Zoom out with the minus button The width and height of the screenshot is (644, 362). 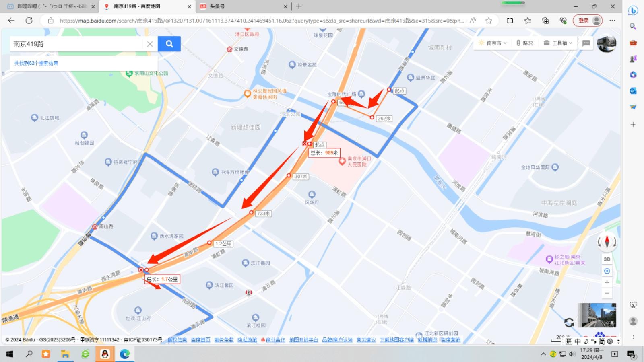[x=607, y=293]
